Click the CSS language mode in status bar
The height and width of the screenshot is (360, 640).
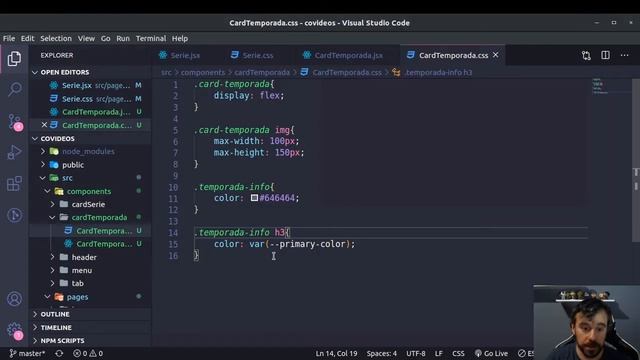coord(458,353)
